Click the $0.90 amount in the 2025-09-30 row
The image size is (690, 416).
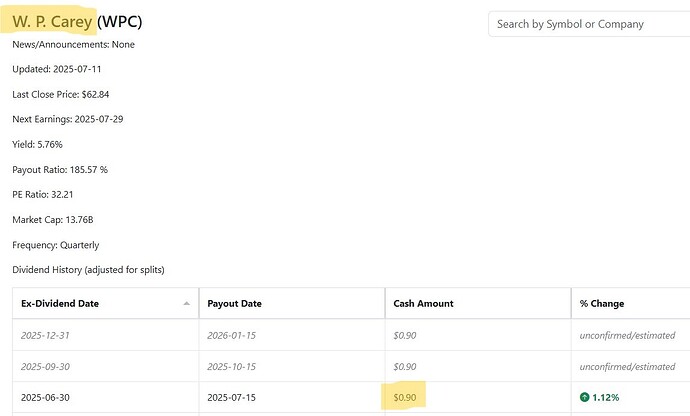pyautogui.click(x=405, y=367)
